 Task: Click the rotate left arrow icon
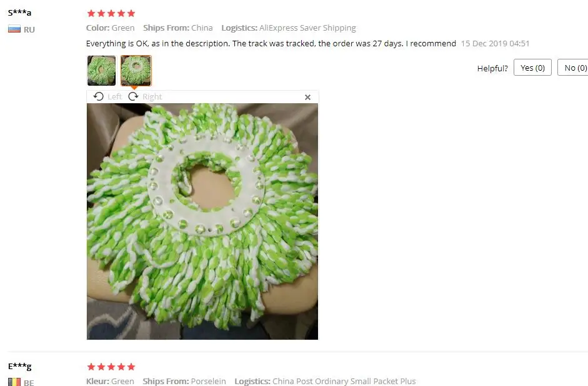99,96
